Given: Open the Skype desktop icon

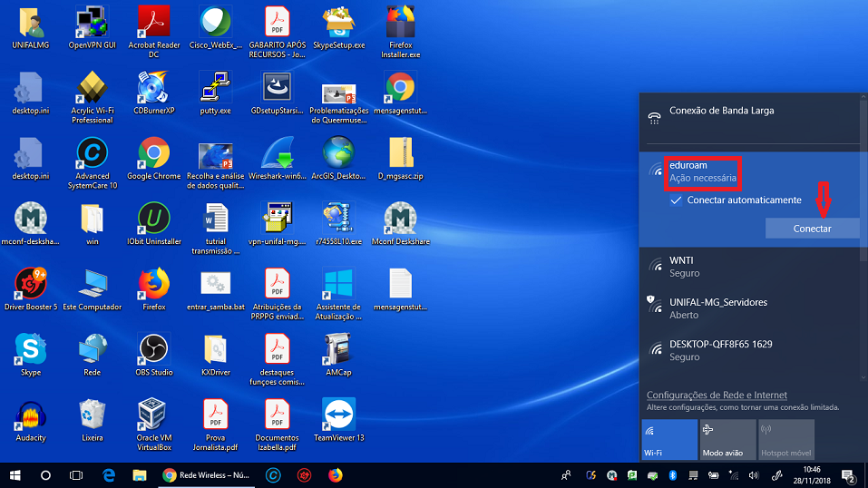Looking at the screenshot, I should click(31, 355).
